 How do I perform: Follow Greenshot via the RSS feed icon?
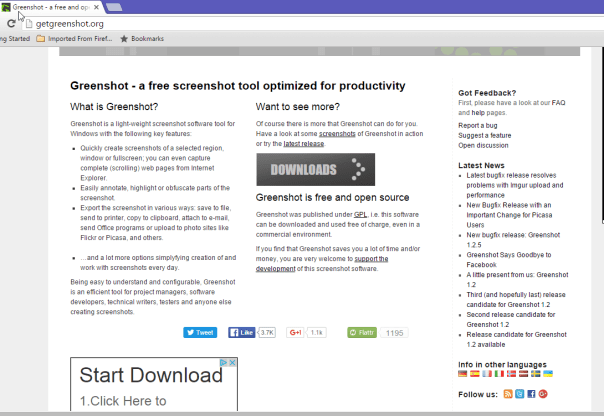pos(508,394)
